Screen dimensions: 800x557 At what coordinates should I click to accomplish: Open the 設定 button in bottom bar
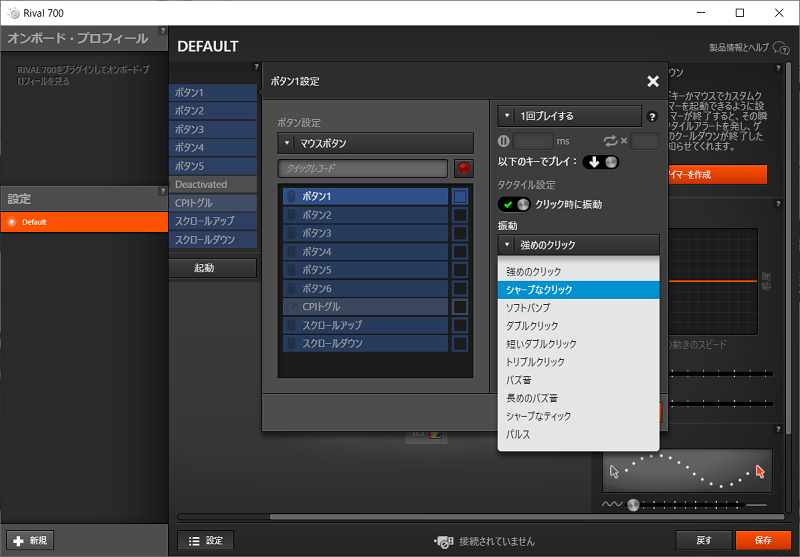[x=206, y=541]
